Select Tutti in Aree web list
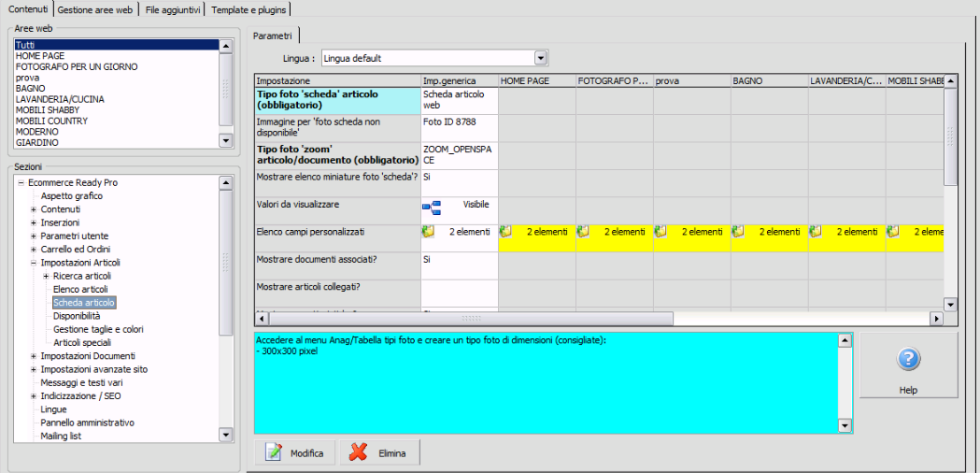This screenshot has height=473, width=980. [116, 45]
